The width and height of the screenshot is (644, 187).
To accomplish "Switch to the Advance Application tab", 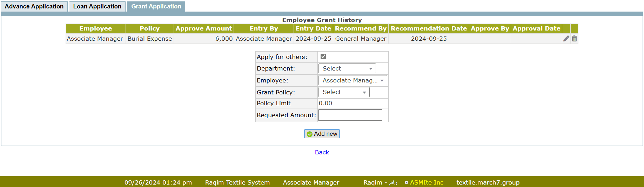I will click(34, 6).
